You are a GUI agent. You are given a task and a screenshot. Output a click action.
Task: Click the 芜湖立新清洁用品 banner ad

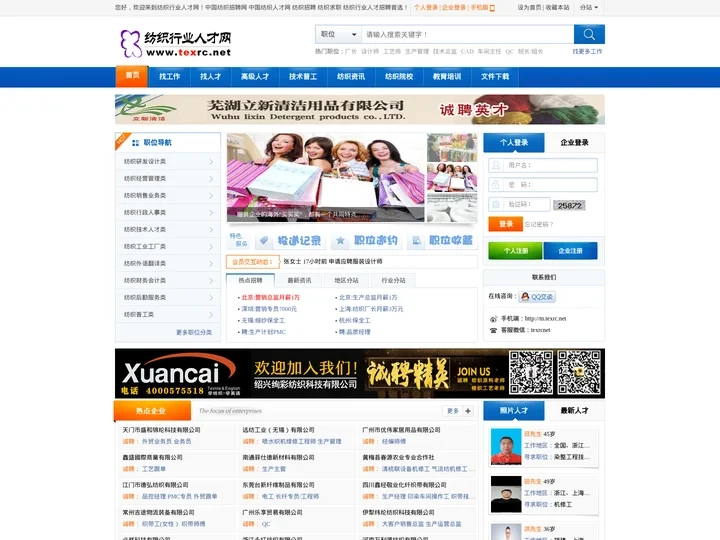click(x=360, y=109)
